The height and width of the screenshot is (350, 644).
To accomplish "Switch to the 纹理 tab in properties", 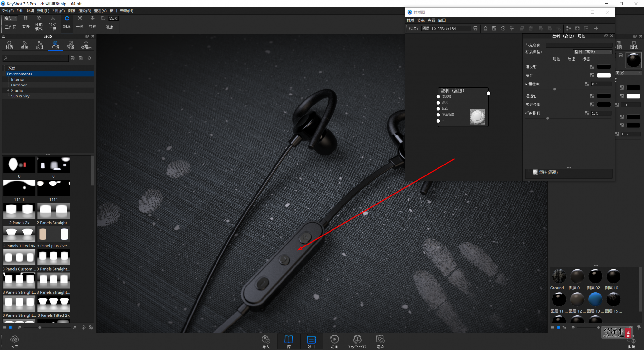I will (x=571, y=59).
